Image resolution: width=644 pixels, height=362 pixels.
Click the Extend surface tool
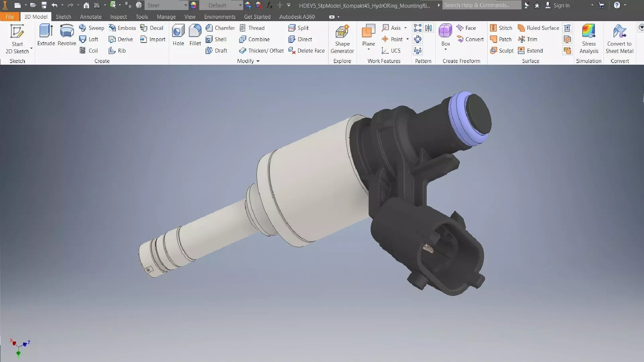530,51
